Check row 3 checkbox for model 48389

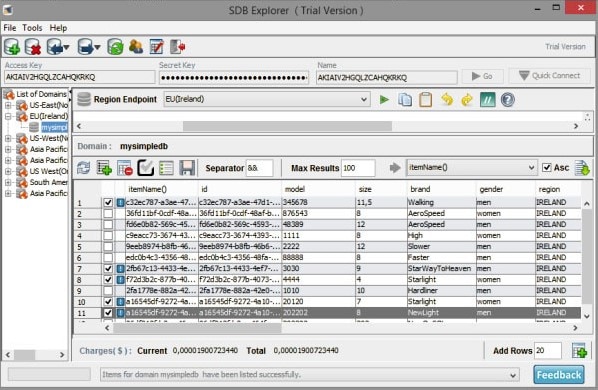pos(108,225)
